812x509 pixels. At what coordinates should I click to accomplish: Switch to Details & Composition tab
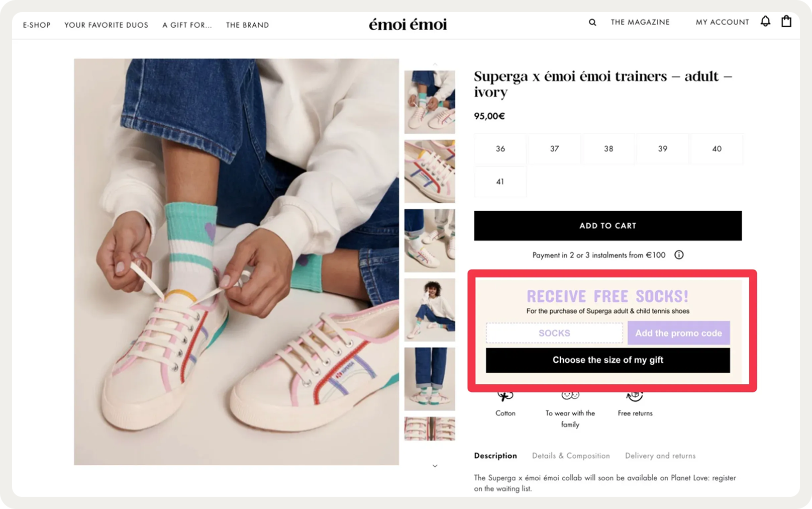[x=571, y=456]
